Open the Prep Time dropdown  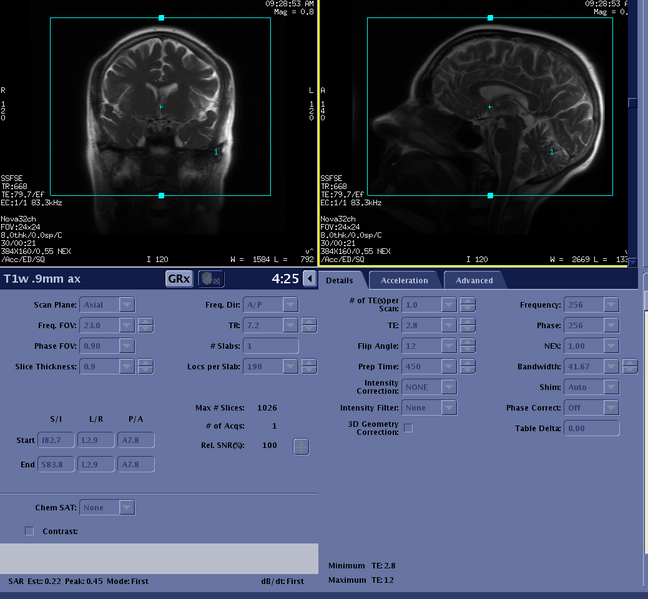tap(449, 367)
